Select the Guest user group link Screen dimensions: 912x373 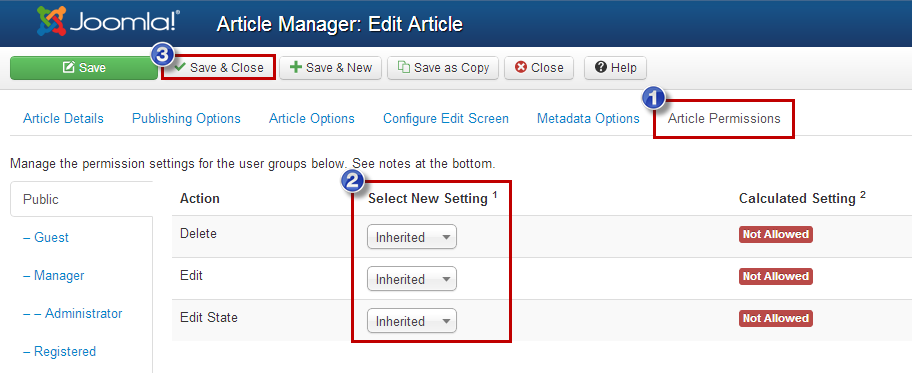click(x=46, y=237)
